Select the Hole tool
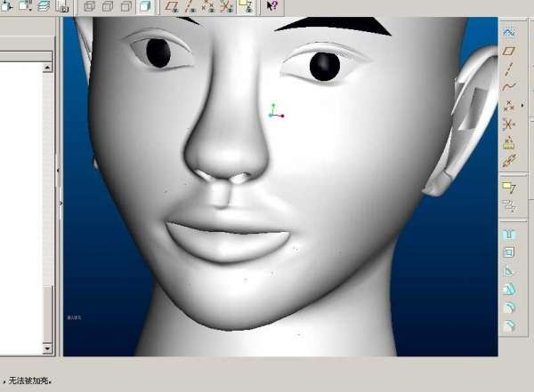534x392 pixels. click(509, 235)
